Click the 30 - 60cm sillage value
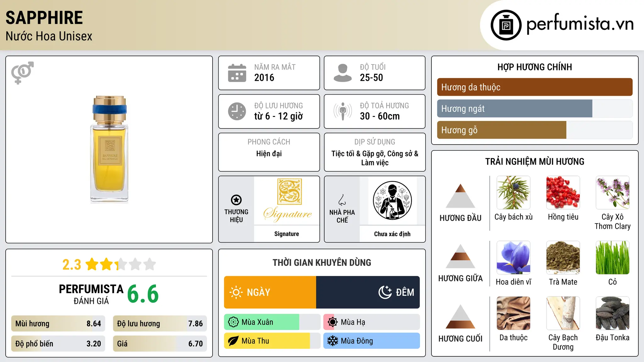 pos(380,116)
